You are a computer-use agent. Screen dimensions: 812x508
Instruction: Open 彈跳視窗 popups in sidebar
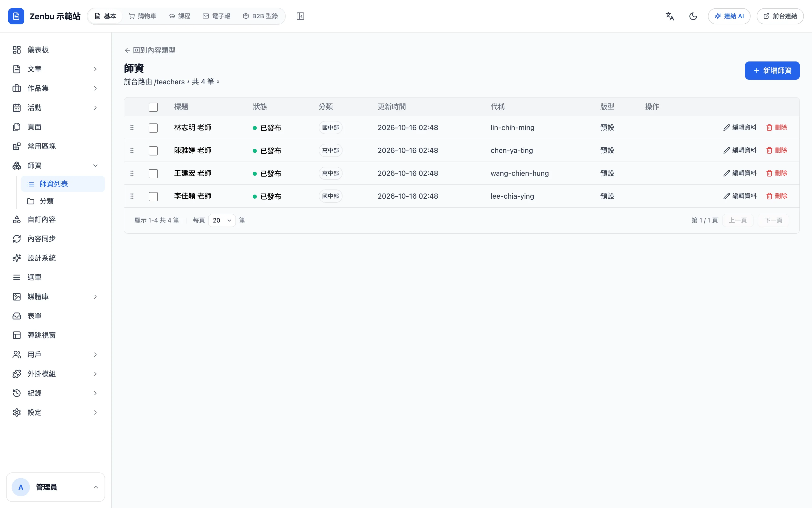tap(55, 335)
